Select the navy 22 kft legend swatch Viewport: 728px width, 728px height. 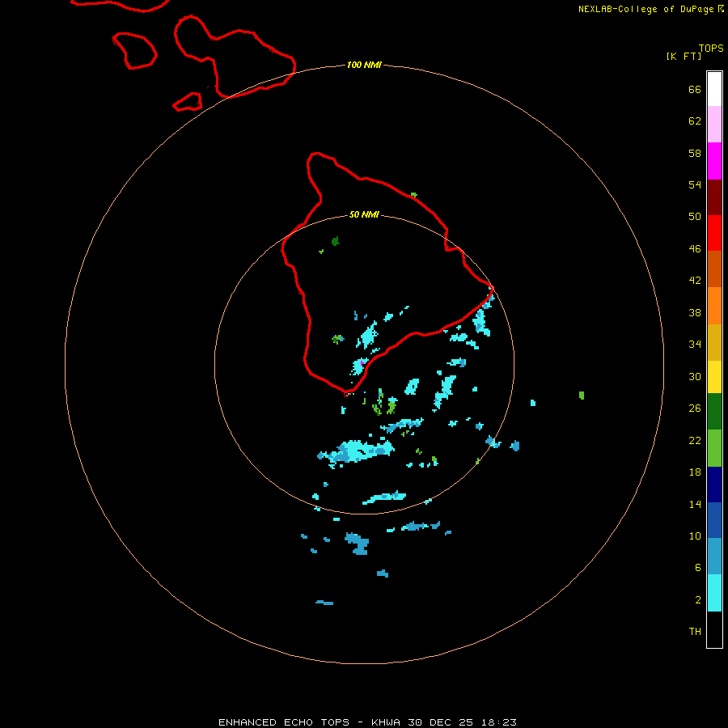714,485
